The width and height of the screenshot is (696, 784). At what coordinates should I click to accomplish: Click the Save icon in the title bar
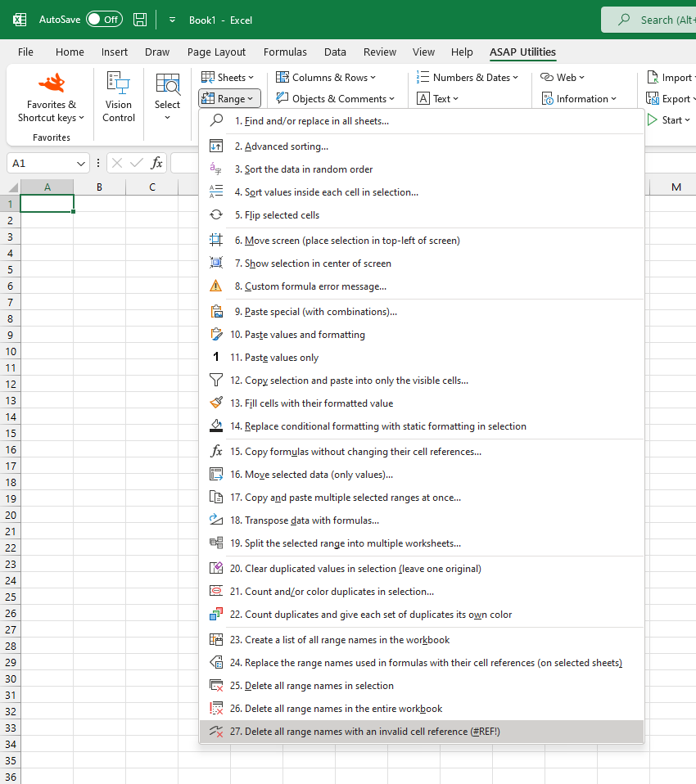pos(139,19)
